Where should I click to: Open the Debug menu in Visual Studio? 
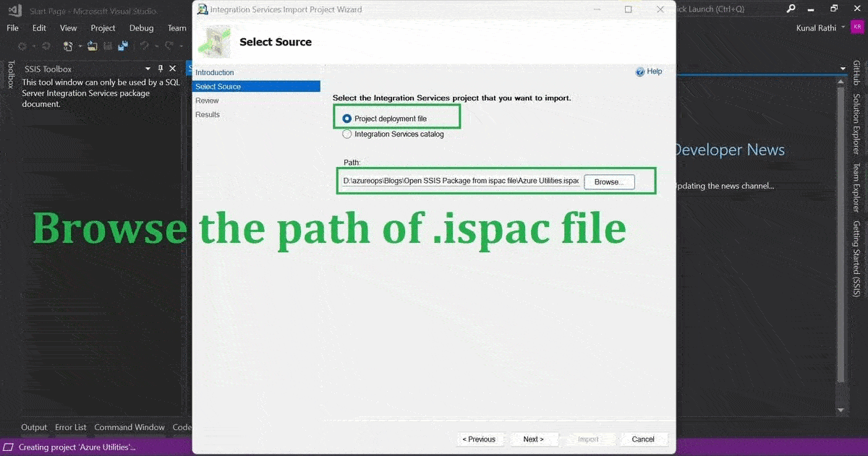click(x=142, y=28)
